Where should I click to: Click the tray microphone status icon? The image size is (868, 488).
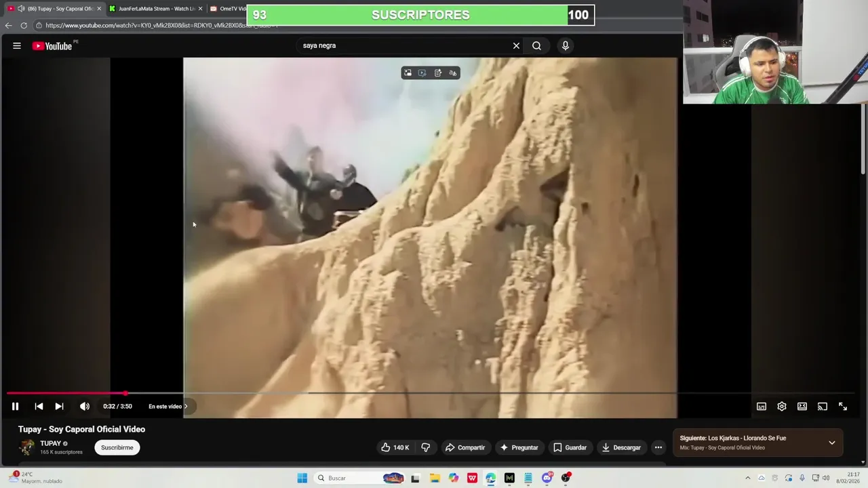coord(802,478)
